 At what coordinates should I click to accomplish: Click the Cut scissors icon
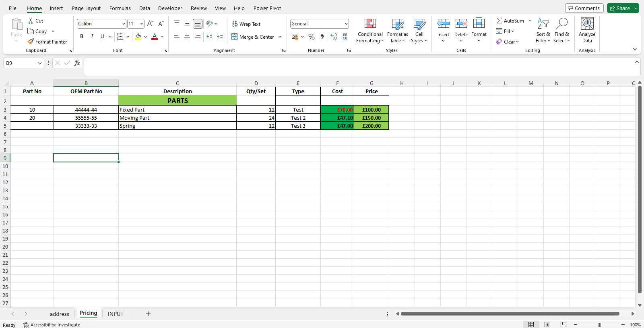point(31,21)
